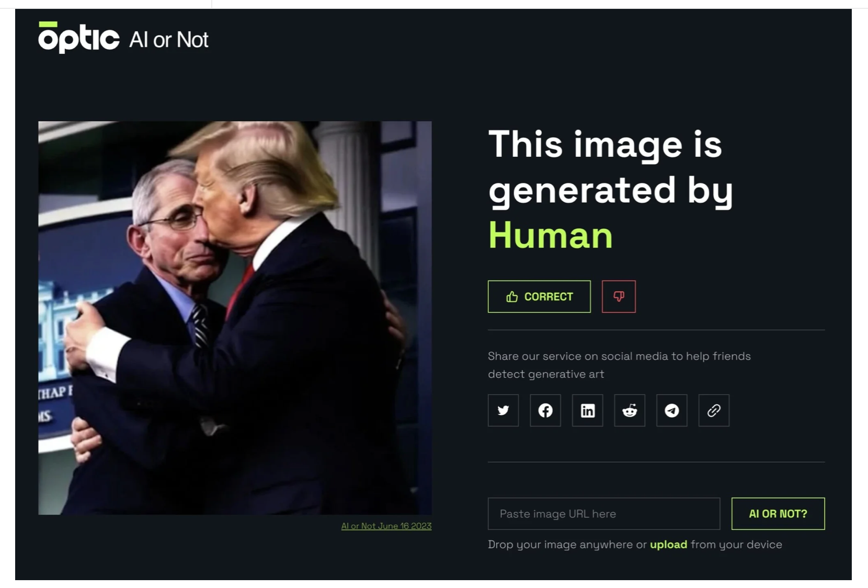Open the 'AI or Not June 16 2023' link
Screen dimensions: 868x588
point(386,526)
